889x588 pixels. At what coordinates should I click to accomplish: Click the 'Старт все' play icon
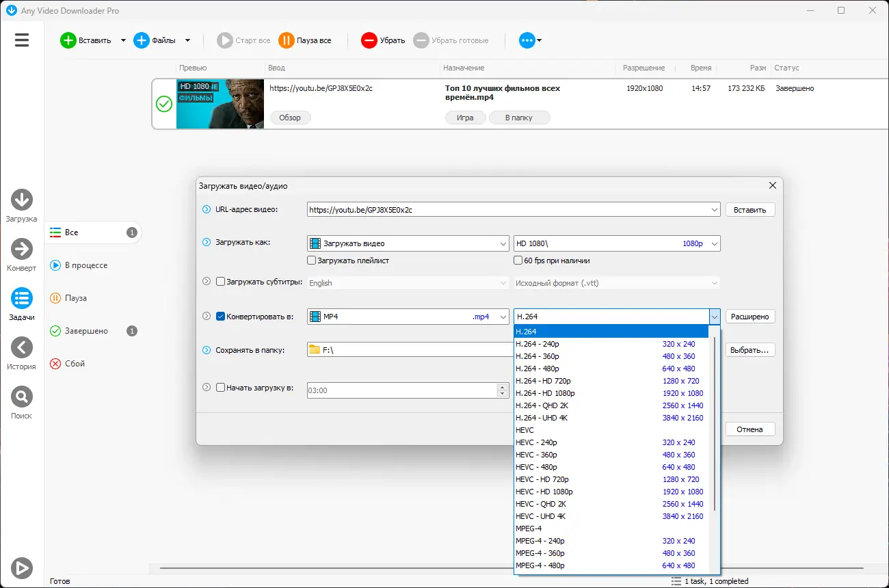(x=225, y=40)
